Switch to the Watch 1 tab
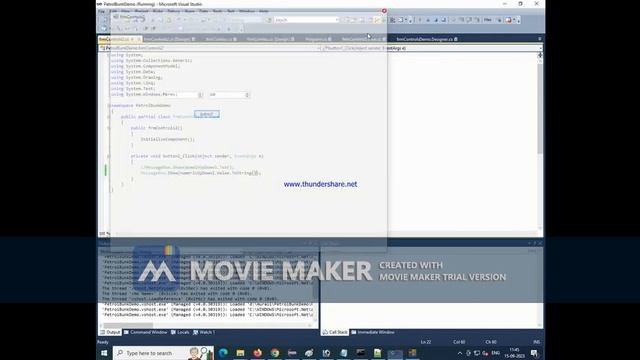 point(204,332)
